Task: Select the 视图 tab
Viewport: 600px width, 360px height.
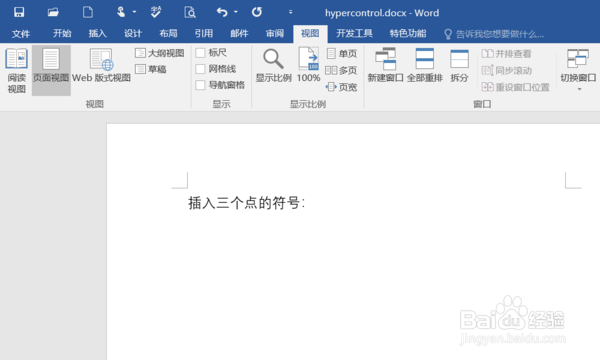Action: tap(310, 33)
